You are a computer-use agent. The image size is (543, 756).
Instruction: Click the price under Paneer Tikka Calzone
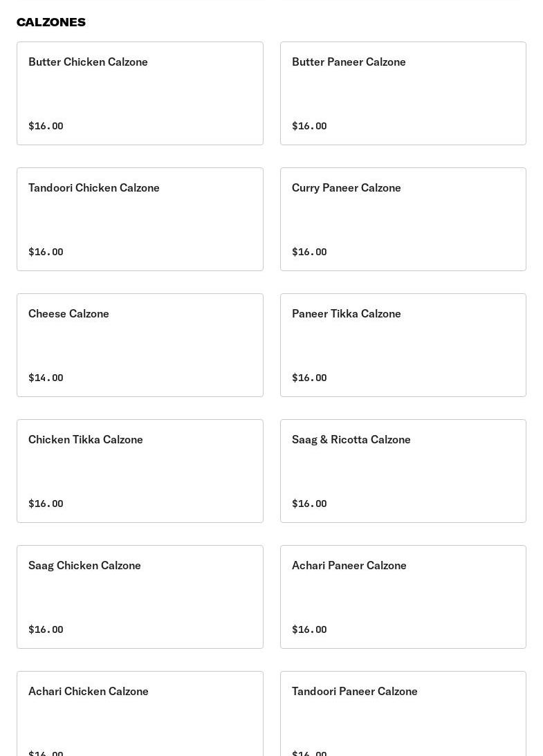tap(309, 378)
